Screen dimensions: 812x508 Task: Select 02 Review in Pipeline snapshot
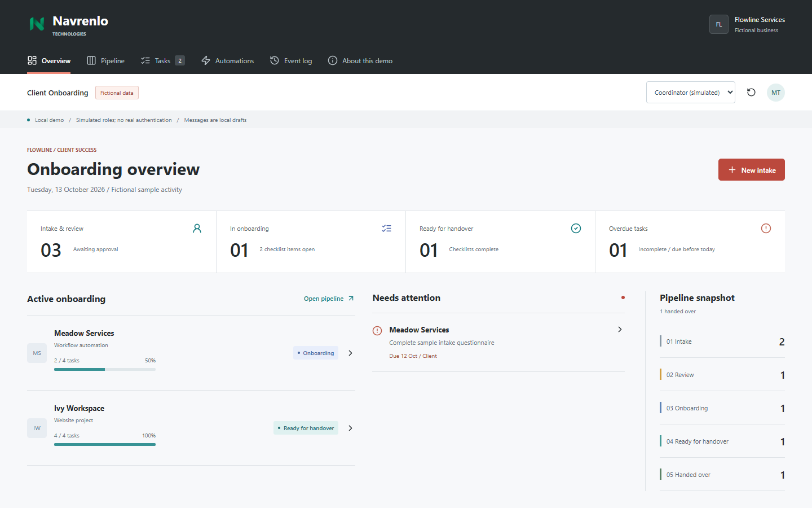(722, 375)
